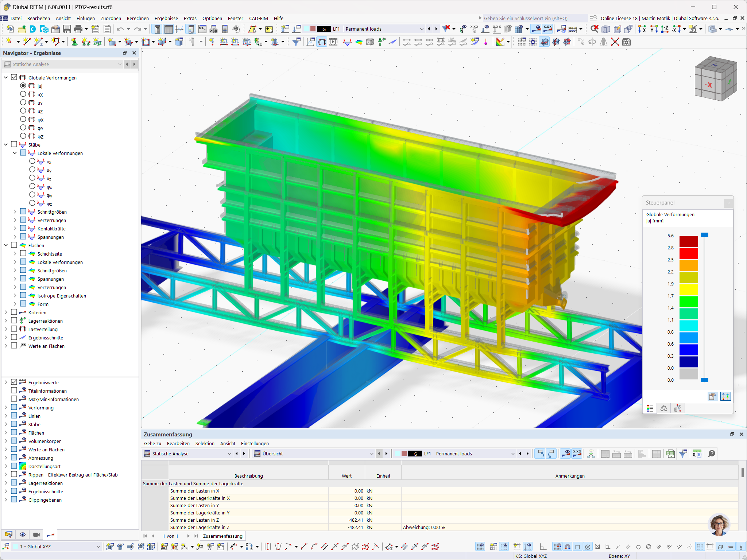The width and height of the screenshot is (747, 560).
Task: Save the model using the disk icon
Action: [x=67, y=29]
